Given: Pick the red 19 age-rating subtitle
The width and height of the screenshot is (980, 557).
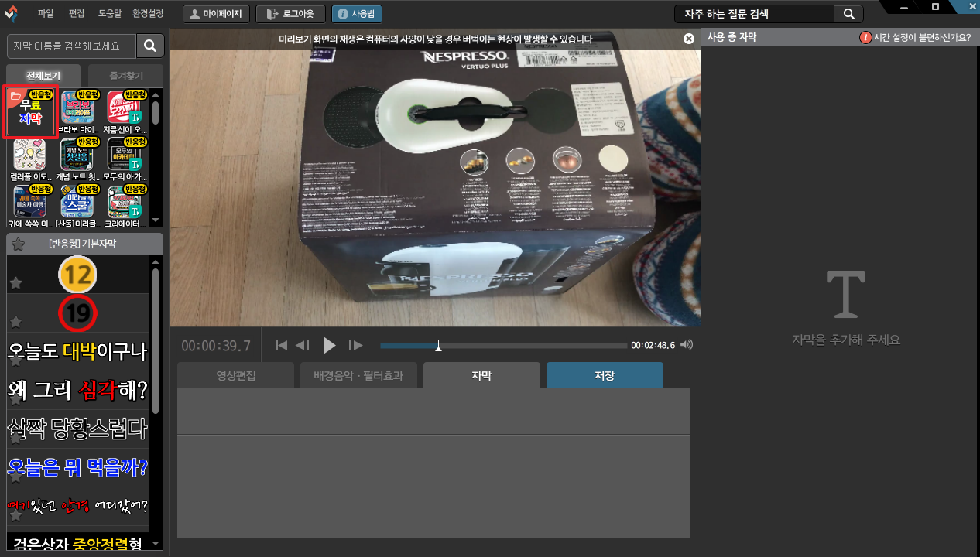Looking at the screenshot, I should (x=77, y=313).
